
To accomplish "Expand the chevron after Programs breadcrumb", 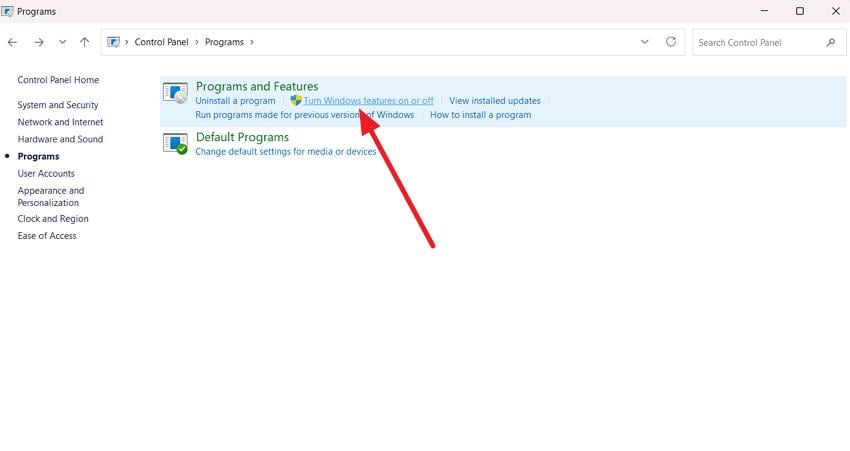I will tap(252, 42).
